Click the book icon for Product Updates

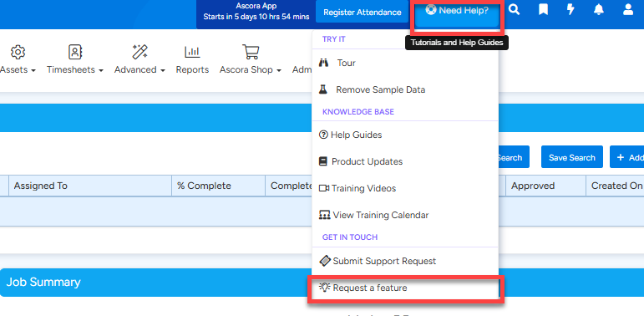point(323,161)
